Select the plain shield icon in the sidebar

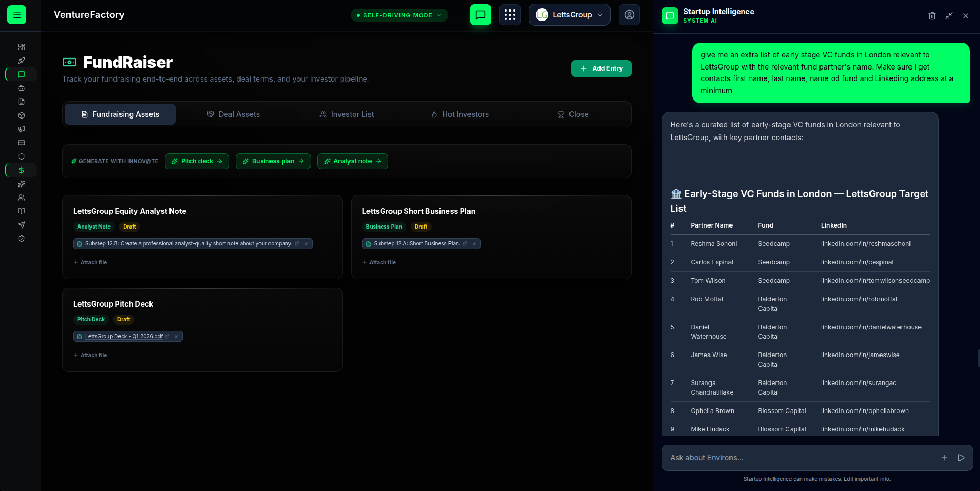pos(22,156)
